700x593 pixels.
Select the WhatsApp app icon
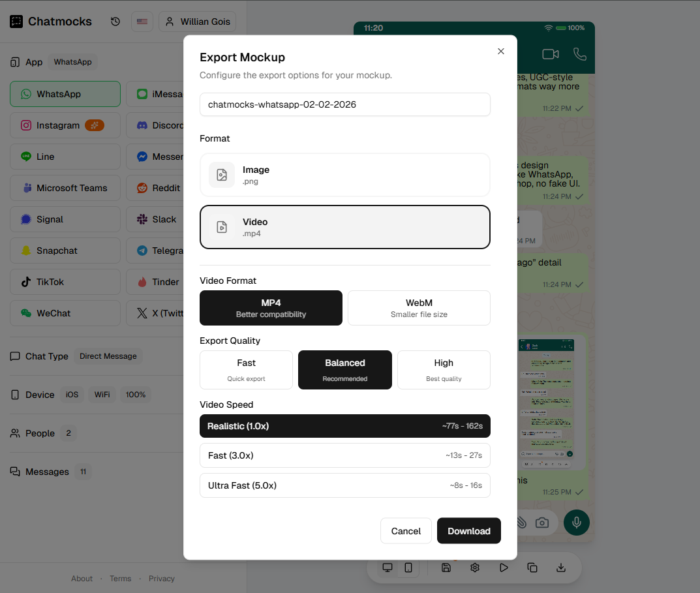(65, 93)
